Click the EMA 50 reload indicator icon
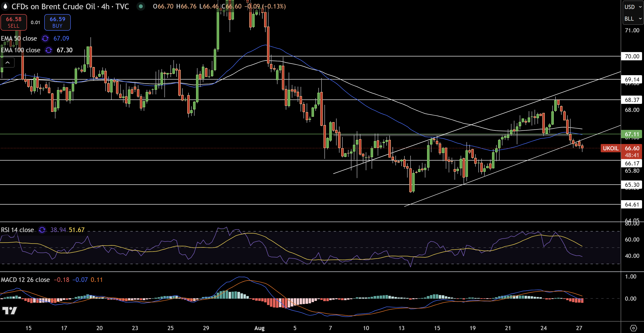644x333 pixels. 45,38
